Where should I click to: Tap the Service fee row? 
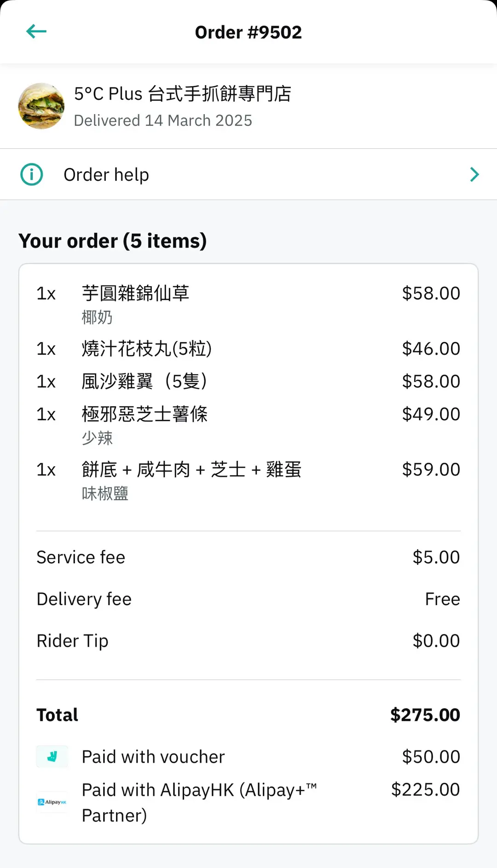tap(248, 557)
